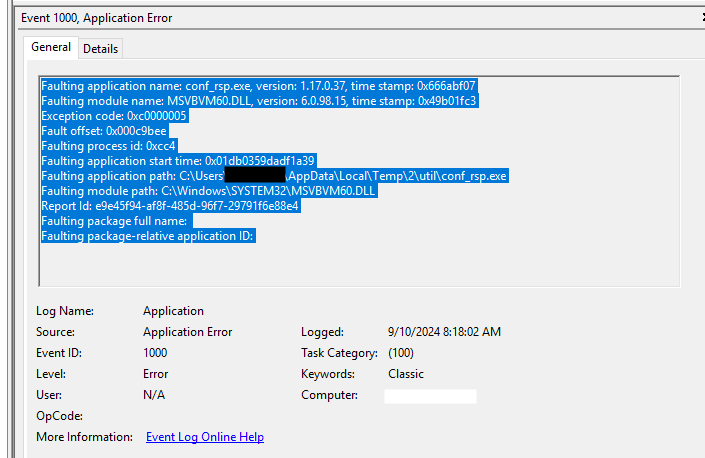
Task: Click the Keywords value 'Classic'
Action: pyautogui.click(x=406, y=374)
